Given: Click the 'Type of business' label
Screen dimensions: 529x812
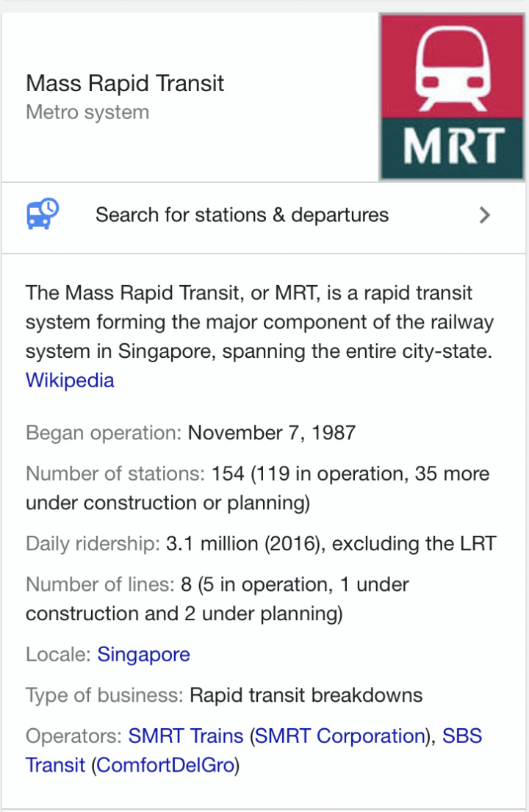Looking at the screenshot, I should 104,695.
